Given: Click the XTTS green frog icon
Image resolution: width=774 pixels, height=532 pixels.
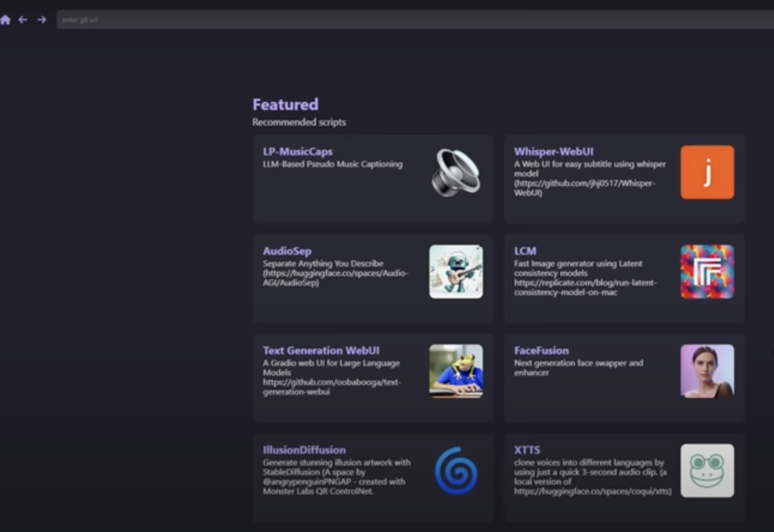Looking at the screenshot, I should [x=707, y=471].
